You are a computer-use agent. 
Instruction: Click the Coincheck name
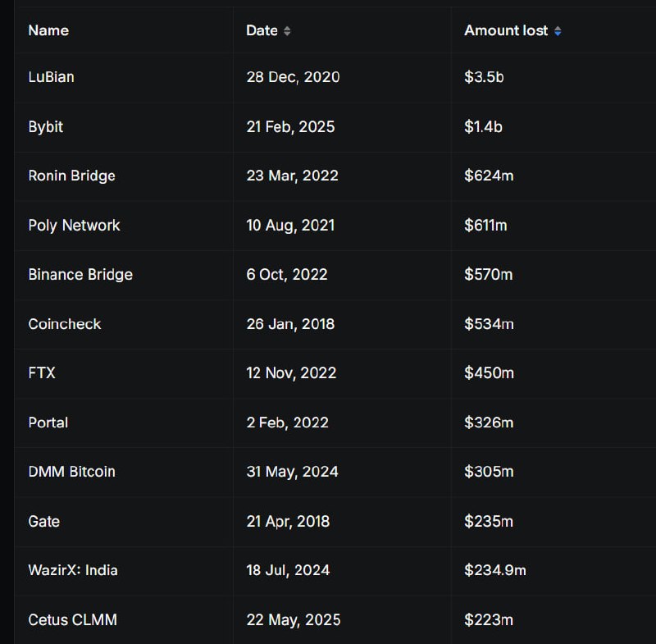(65, 324)
